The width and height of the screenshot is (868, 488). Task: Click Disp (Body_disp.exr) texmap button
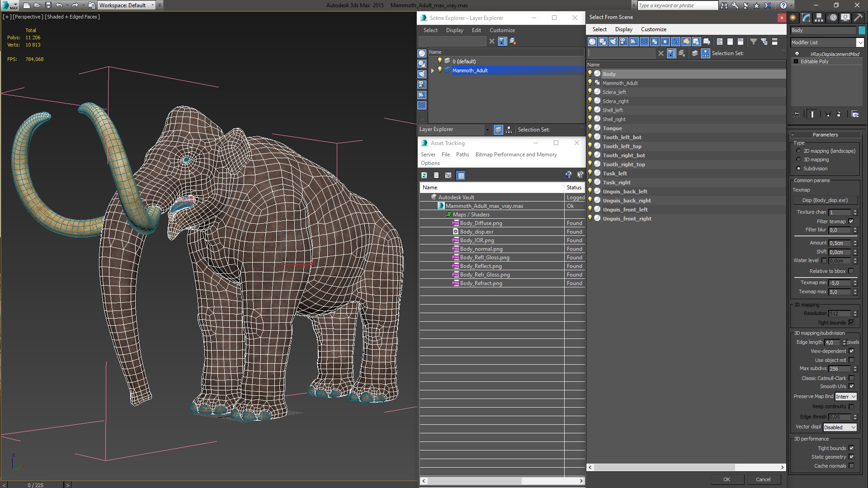click(x=825, y=200)
